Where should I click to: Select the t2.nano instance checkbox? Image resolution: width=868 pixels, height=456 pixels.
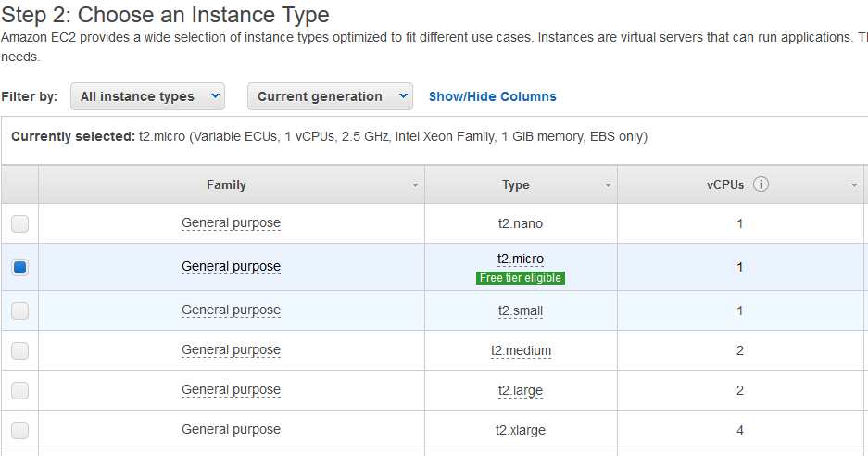(20, 224)
